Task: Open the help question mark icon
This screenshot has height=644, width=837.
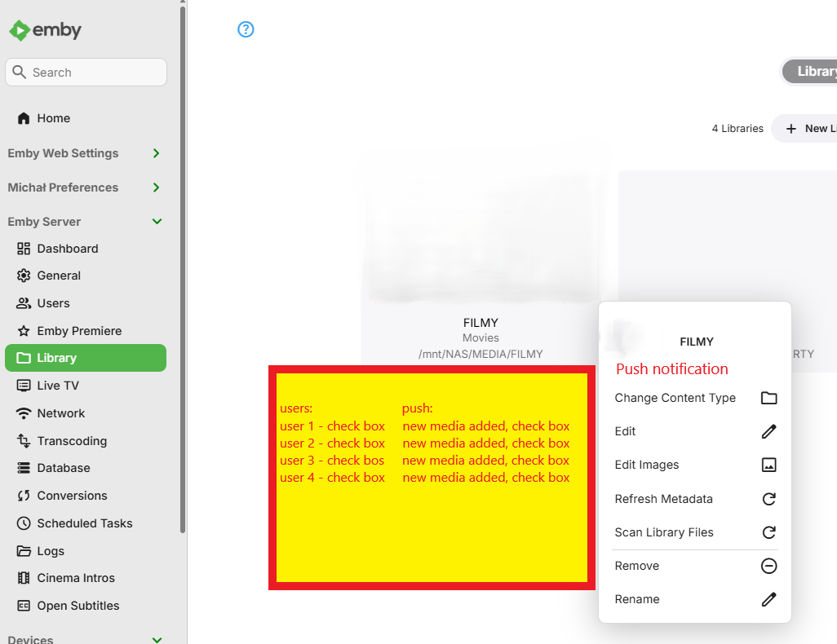Action: tap(246, 29)
